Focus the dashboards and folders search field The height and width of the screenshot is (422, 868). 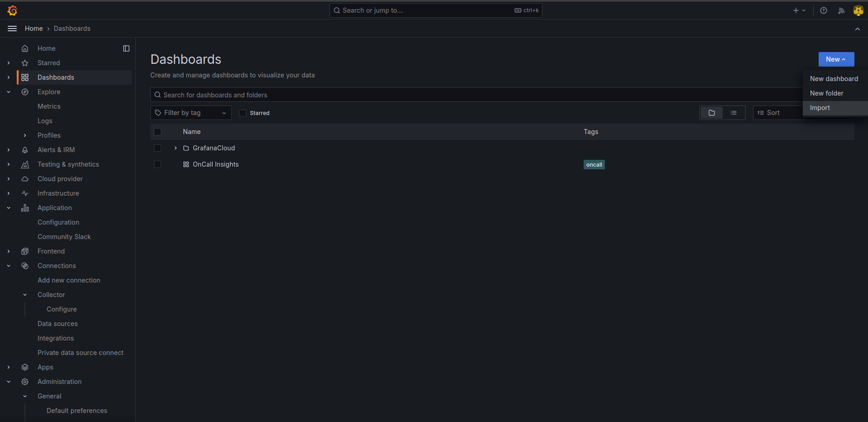[x=475, y=95]
